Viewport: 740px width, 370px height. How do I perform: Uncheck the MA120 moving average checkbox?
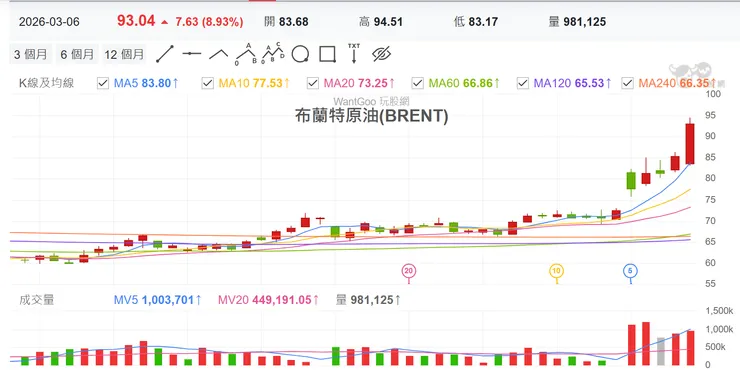pos(523,84)
